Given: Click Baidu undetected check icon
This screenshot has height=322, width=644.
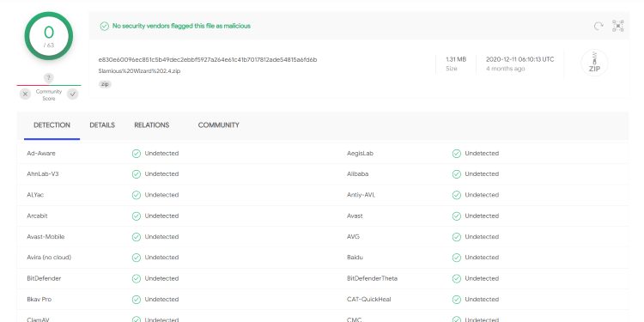Looking at the screenshot, I should click(457, 258).
